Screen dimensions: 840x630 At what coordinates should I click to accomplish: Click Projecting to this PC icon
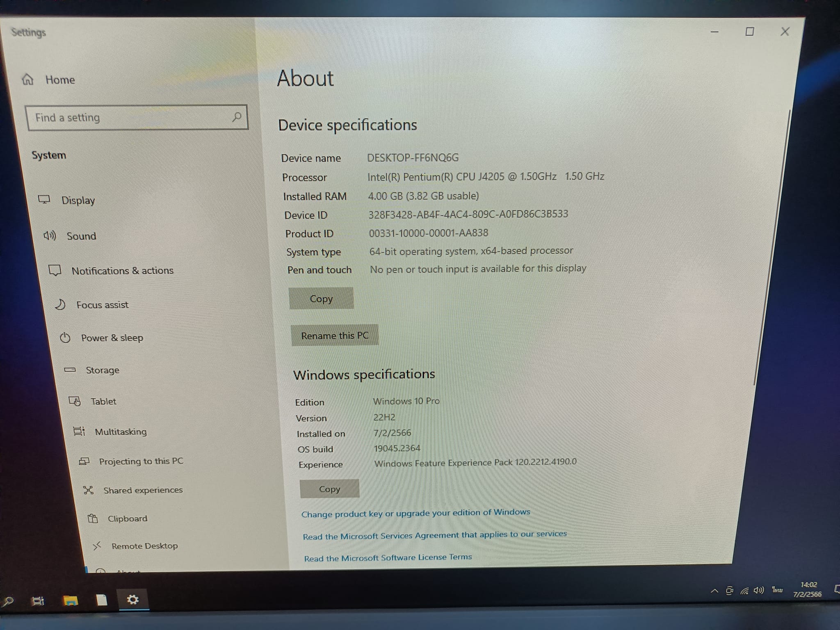point(84,461)
